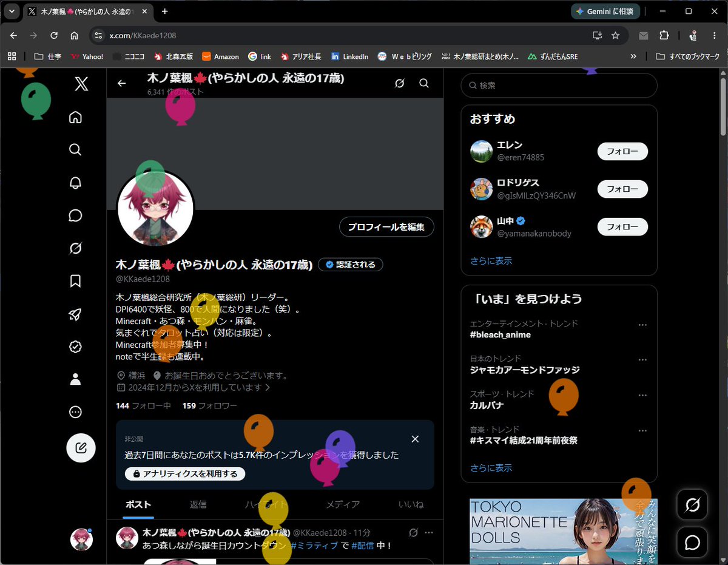Click the 認証される verification button
Viewport: 728px width, 565px height.
pyautogui.click(x=350, y=265)
